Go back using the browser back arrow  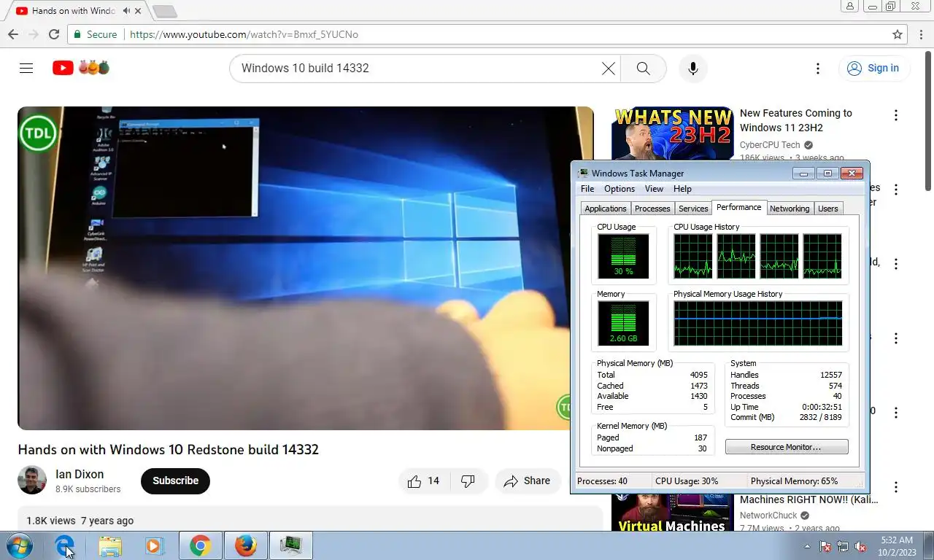pos(13,34)
